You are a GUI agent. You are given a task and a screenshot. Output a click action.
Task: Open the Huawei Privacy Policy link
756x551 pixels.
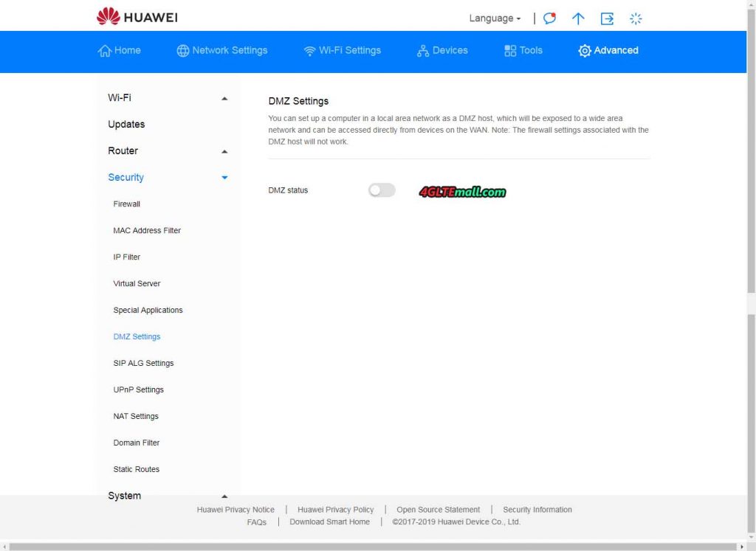pyautogui.click(x=336, y=509)
